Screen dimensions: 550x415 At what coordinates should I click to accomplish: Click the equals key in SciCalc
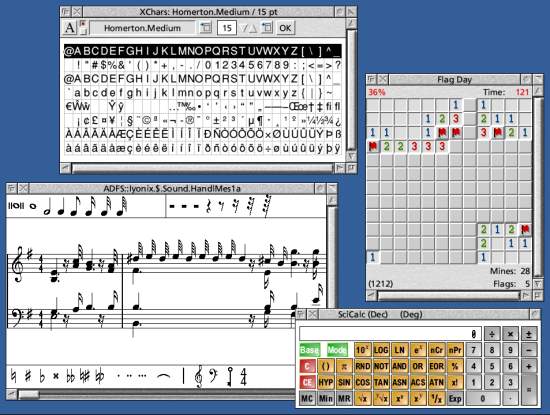click(x=529, y=389)
